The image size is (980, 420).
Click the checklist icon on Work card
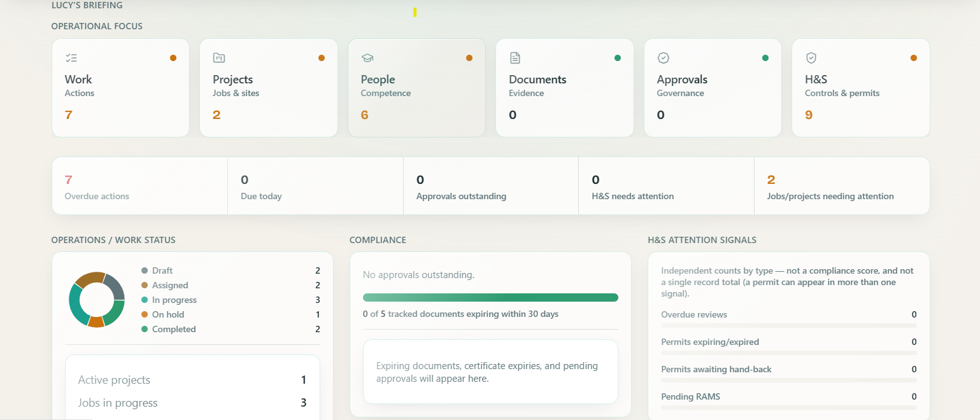(71, 58)
